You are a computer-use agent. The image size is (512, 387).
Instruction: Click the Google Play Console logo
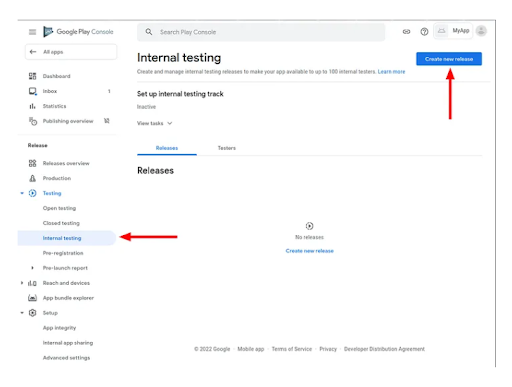click(78, 32)
